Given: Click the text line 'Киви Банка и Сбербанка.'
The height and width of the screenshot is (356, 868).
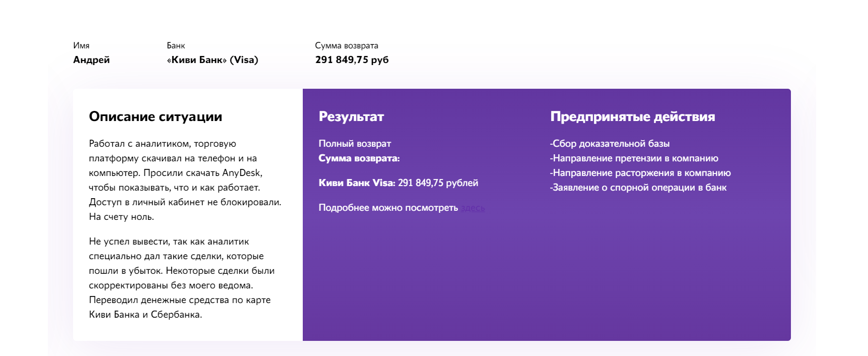Looking at the screenshot, I should [146, 315].
